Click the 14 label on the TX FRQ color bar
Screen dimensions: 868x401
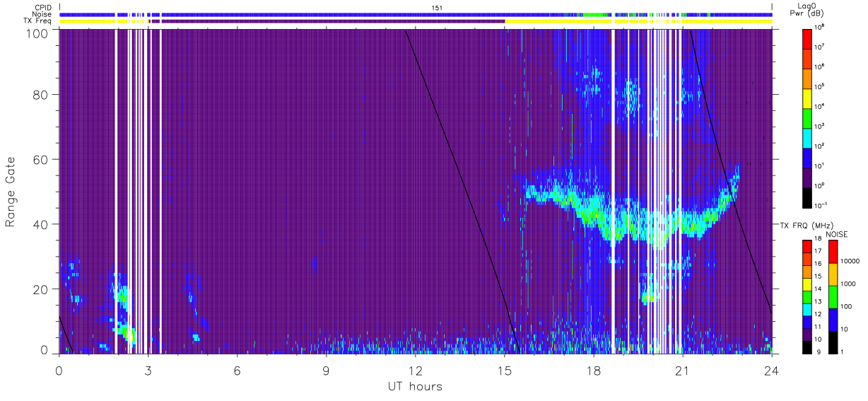coord(819,290)
